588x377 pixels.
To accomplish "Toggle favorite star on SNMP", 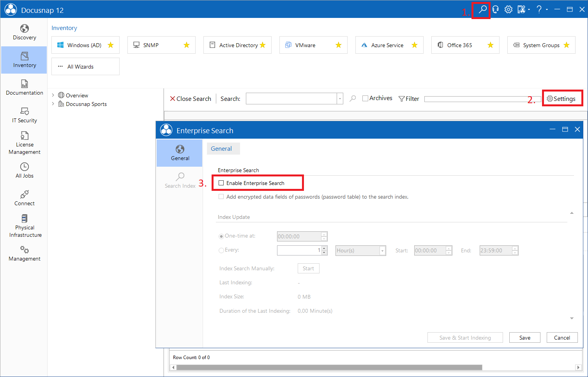I will click(187, 45).
